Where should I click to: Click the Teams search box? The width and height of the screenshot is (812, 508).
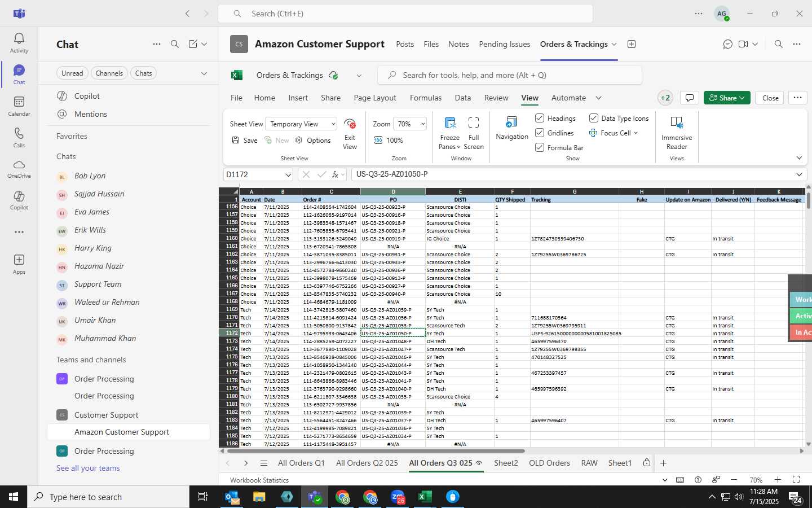click(x=405, y=14)
